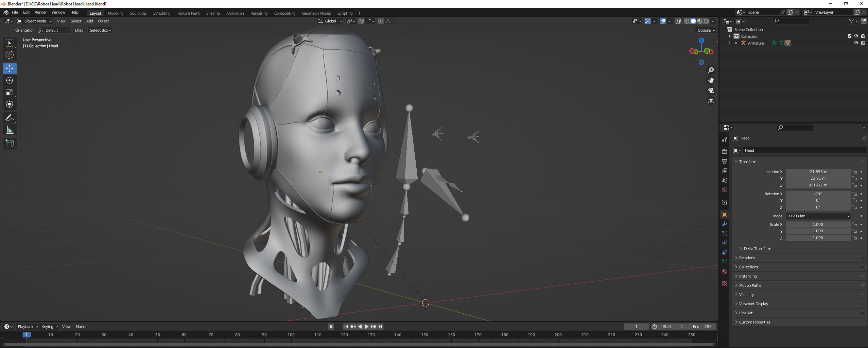Image resolution: width=868 pixels, height=348 pixels.
Task: Open the Texture properties tab
Action: [x=724, y=284]
